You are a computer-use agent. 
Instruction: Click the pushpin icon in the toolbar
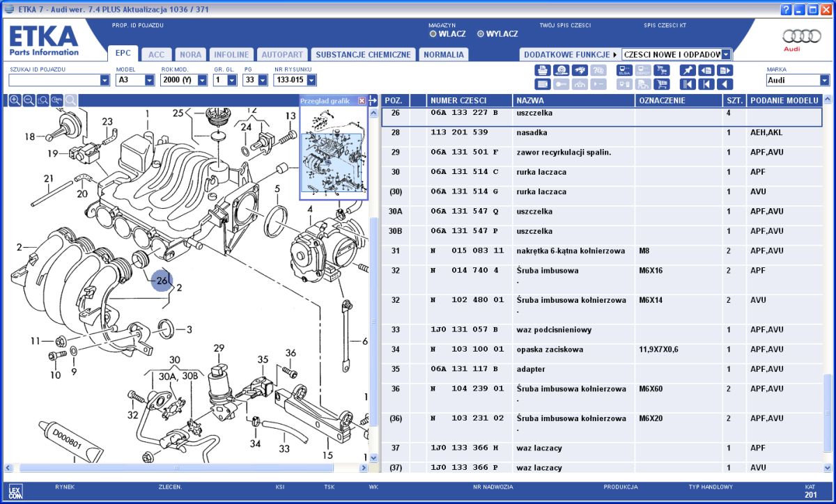[688, 70]
